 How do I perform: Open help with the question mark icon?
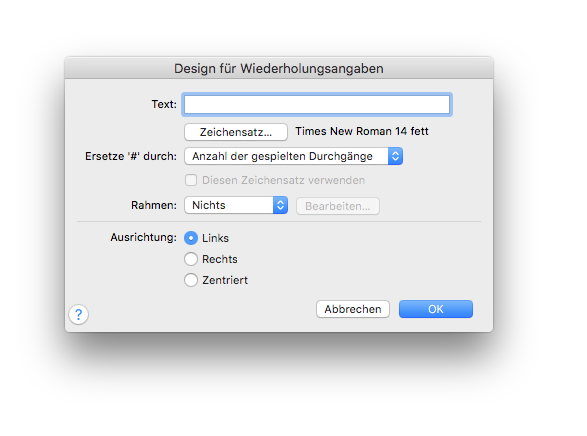click(79, 314)
